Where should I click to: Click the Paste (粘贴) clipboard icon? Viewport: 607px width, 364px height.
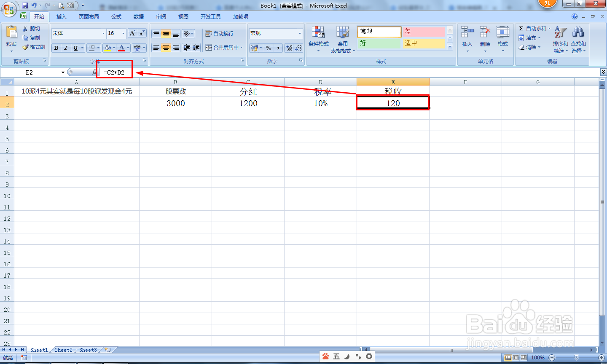coord(11,33)
